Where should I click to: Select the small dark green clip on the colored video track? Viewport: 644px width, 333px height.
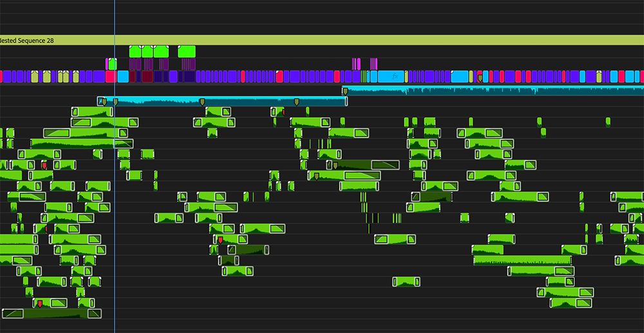point(365,77)
